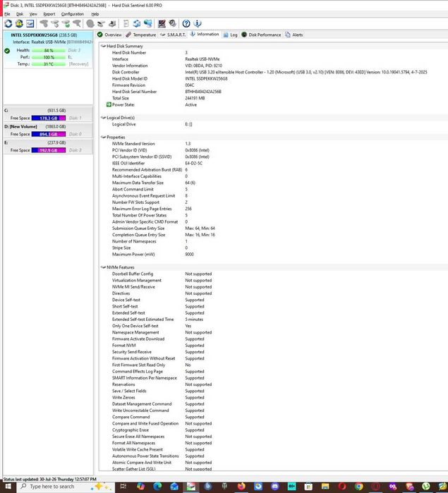Open the Report menu
Viewport: 448px width, 493px height.
pos(49,14)
